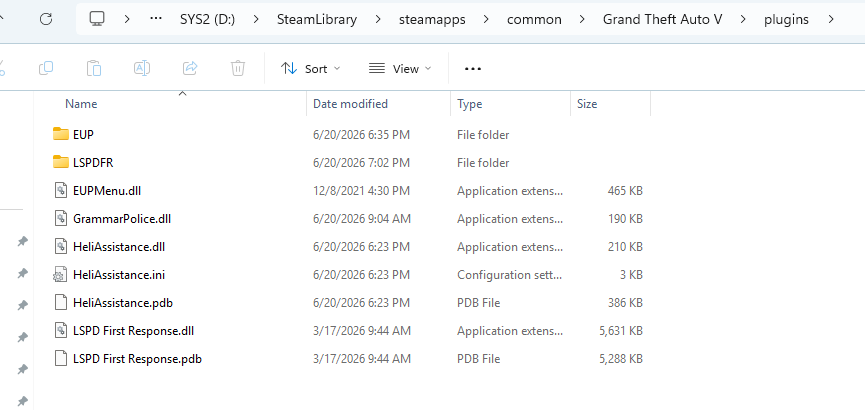Click the EUPMenu.dll file name

tap(107, 191)
